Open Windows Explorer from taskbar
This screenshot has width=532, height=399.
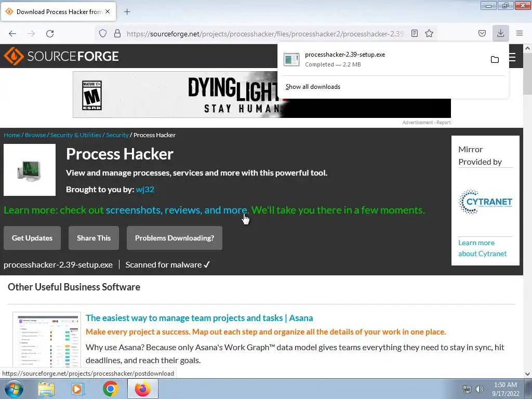coord(46,389)
